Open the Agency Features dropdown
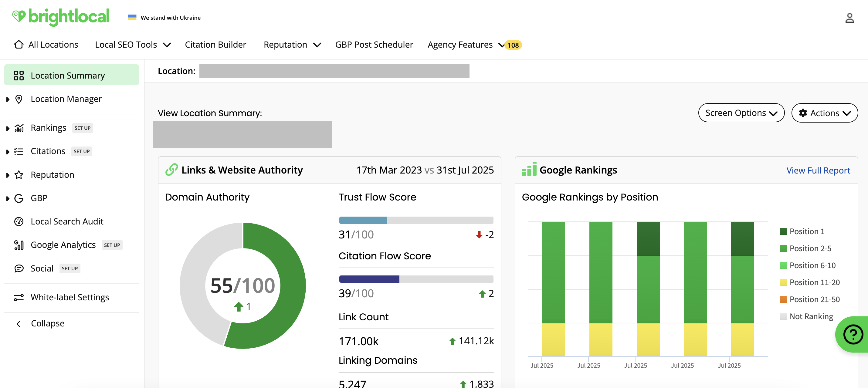868x388 pixels. (466, 45)
